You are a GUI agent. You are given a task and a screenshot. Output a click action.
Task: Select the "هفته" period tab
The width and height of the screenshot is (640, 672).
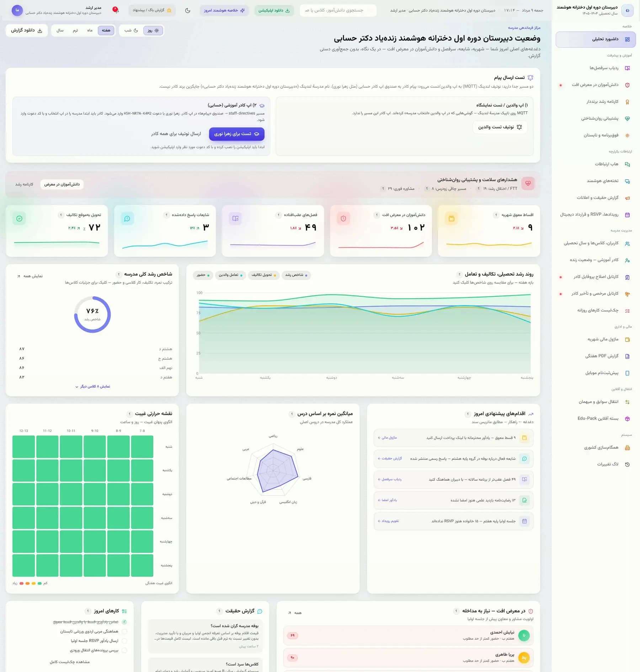(x=106, y=30)
